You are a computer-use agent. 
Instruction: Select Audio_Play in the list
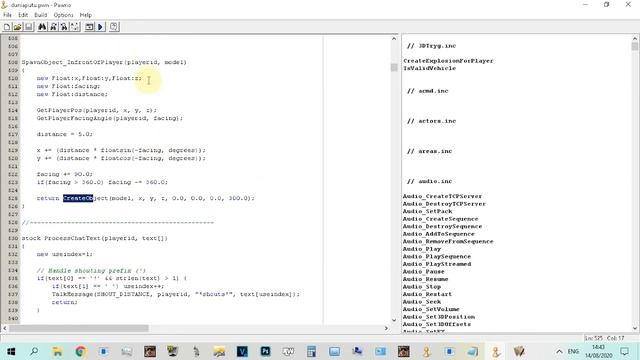point(422,249)
